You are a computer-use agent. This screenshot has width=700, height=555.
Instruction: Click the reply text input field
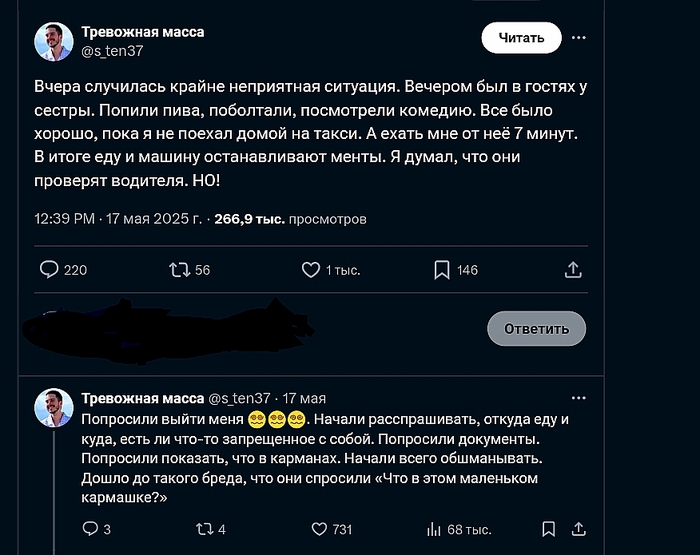250,328
